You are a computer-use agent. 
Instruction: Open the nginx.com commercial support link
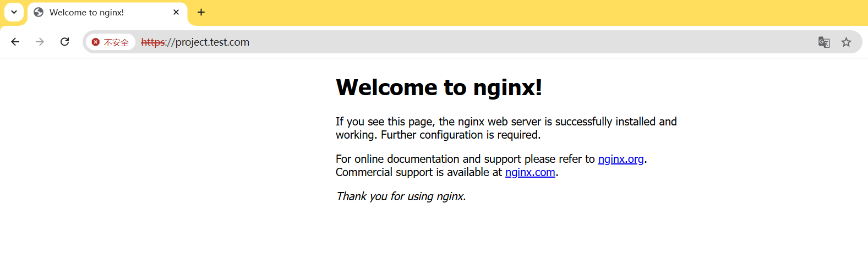(530, 172)
